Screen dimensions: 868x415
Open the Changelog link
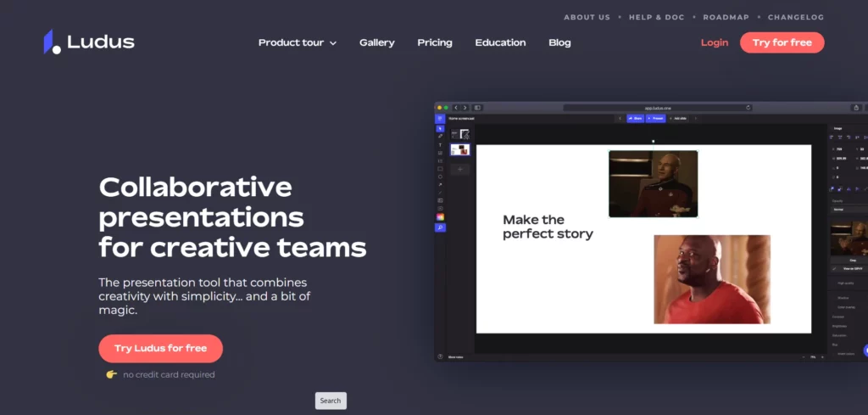[x=795, y=17]
